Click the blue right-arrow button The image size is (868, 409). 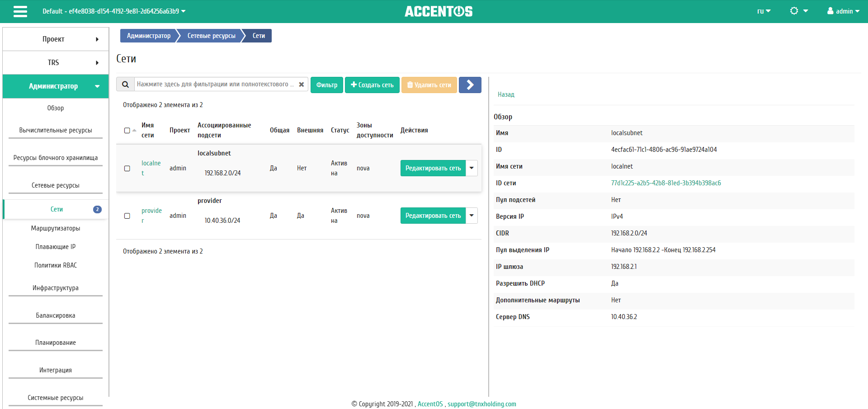tap(470, 85)
